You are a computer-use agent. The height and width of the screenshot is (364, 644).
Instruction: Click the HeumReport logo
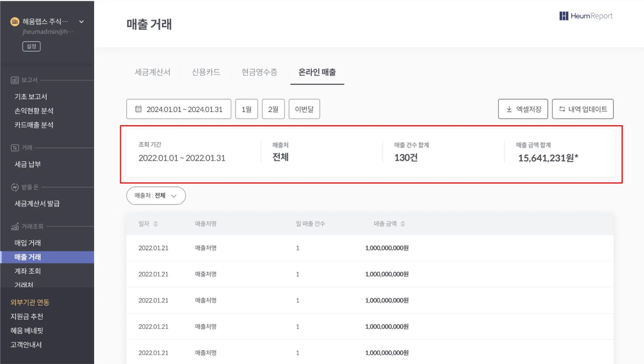click(x=586, y=16)
